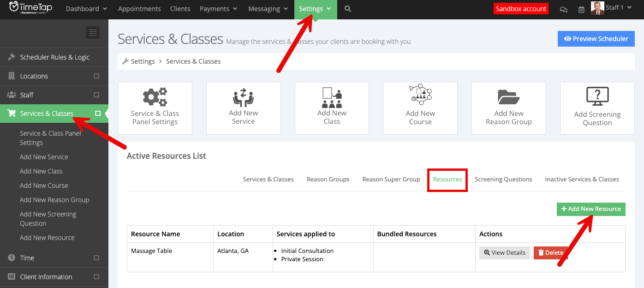This screenshot has width=644, height=288.
Task: Expand the Locations sidebar section square
Action: pyautogui.click(x=96, y=76)
